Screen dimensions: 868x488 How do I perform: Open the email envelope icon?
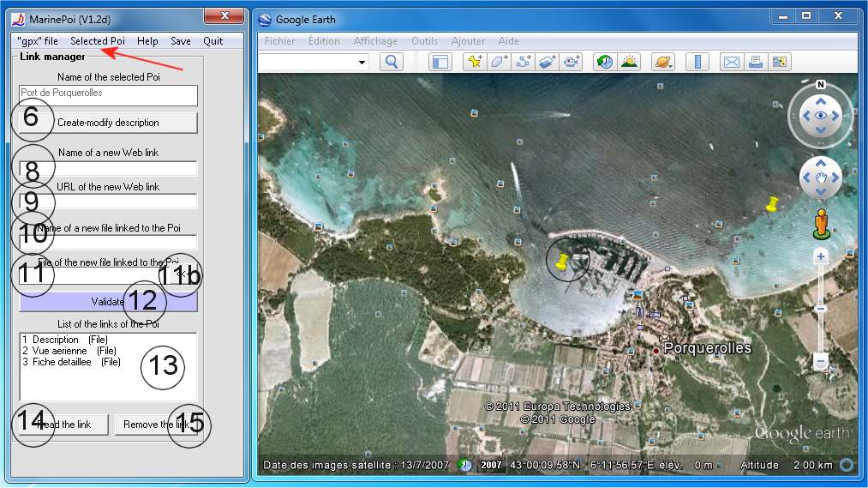(731, 62)
